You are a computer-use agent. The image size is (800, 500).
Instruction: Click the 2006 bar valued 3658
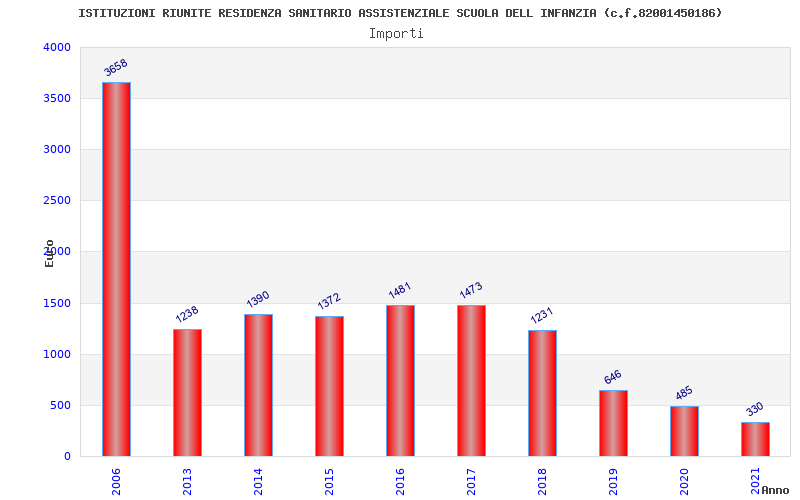pos(116,269)
